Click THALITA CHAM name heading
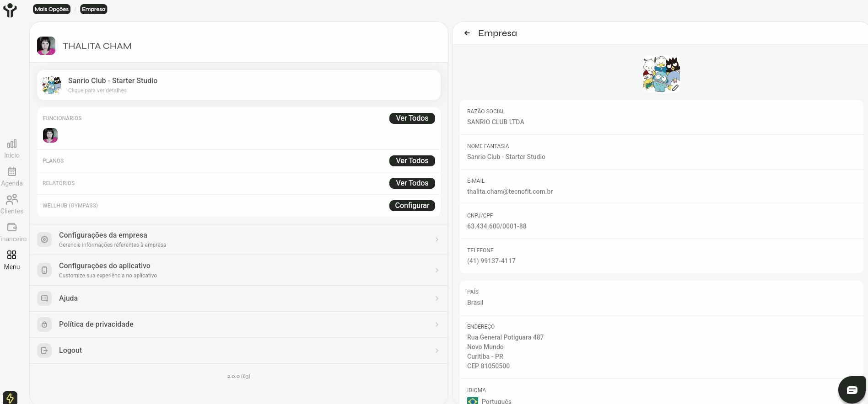The width and height of the screenshot is (868, 404). pyautogui.click(x=97, y=46)
